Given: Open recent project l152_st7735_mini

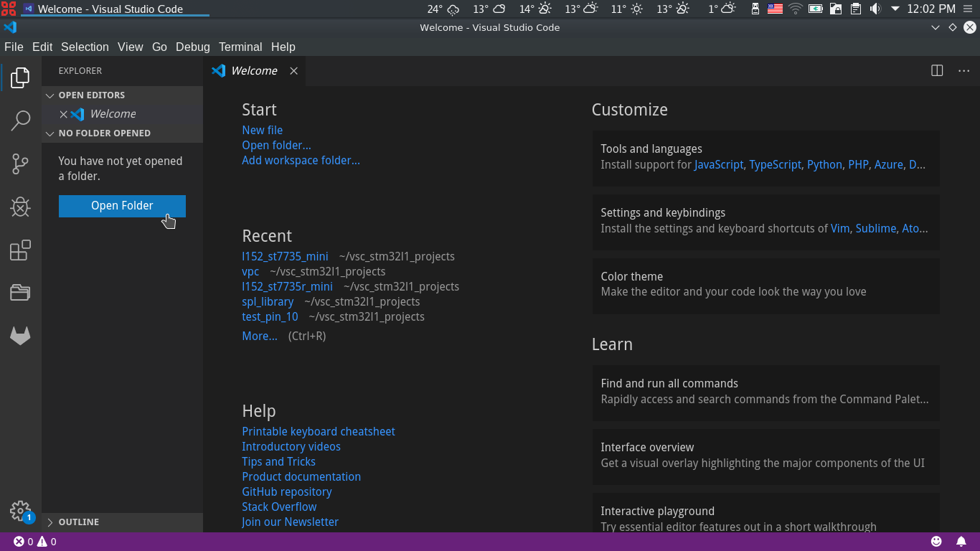Looking at the screenshot, I should point(285,256).
